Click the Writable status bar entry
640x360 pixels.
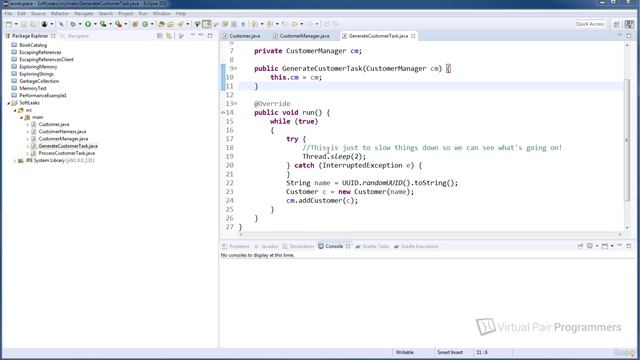404,352
